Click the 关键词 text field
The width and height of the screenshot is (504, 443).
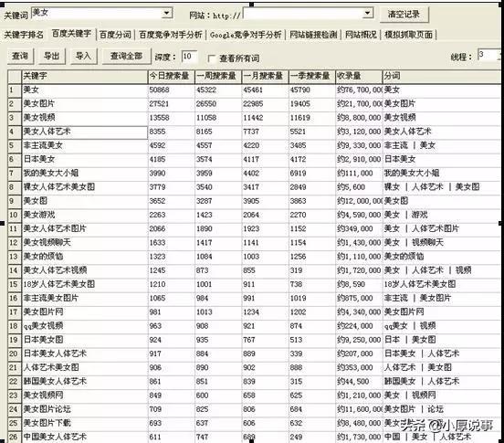pos(97,13)
